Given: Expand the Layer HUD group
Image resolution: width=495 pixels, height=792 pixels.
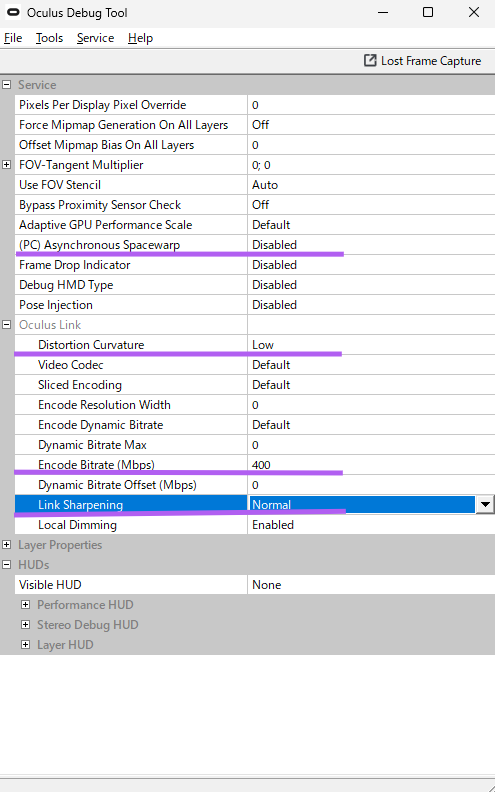Looking at the screenshot, I should (25, 645).
